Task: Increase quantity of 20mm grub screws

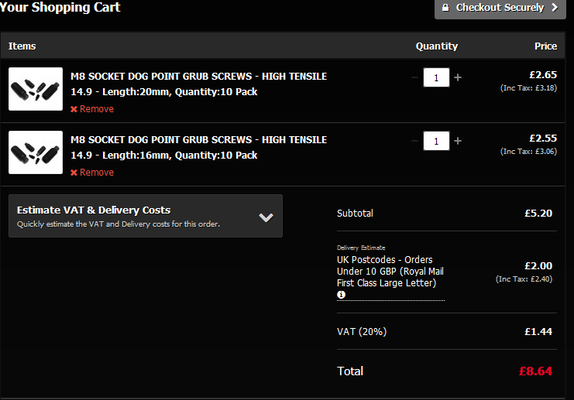Action: pyautogui.click(x=458, y=77)
